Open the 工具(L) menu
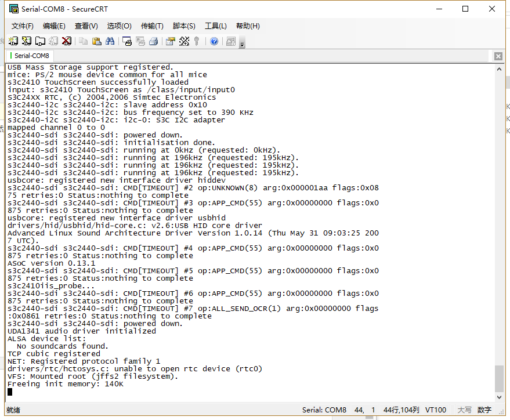This screenshot has height=420, width=510. click(216, 26)
